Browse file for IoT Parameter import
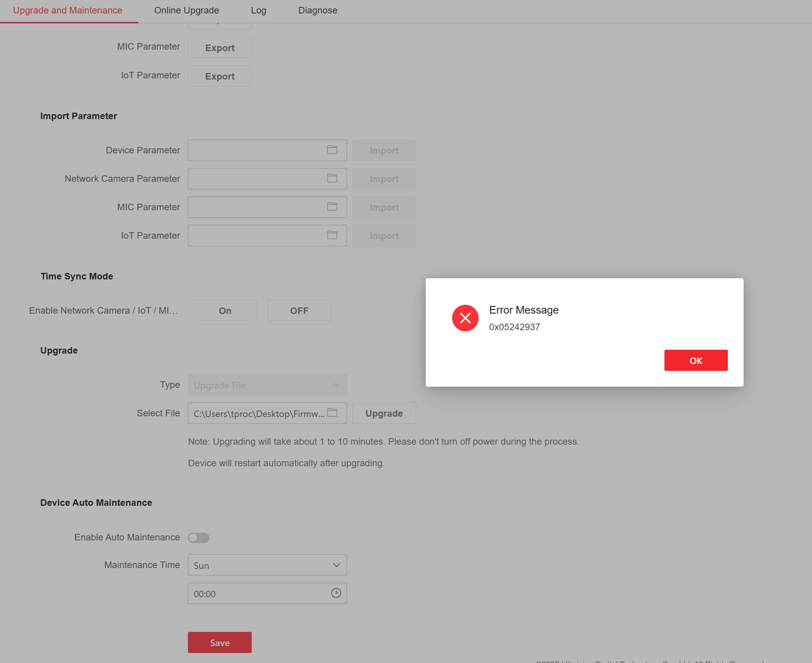This screenshot has width=812, height=663. [x=332, y=235]
